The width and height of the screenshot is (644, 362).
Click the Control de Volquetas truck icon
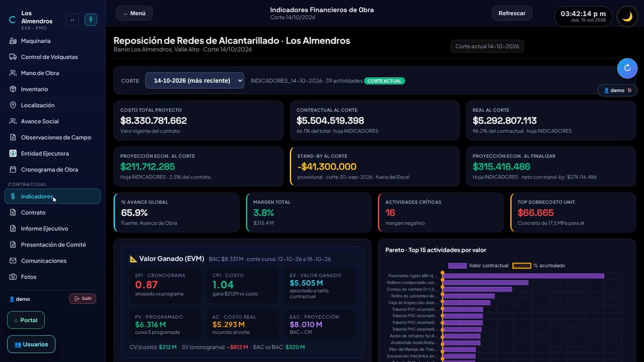[13, 57]
